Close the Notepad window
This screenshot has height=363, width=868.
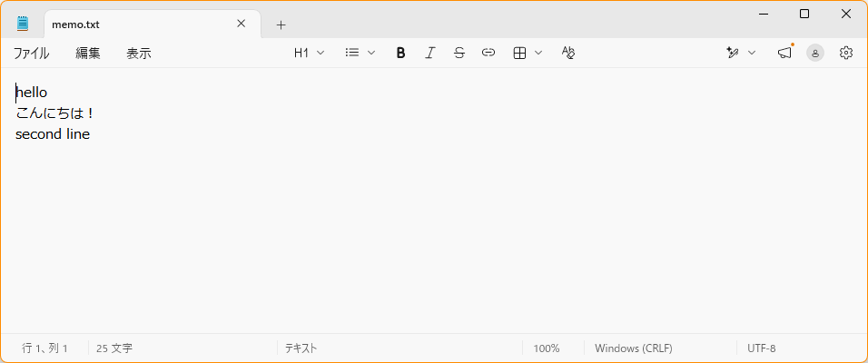pyautogui.click(x=846, y=15)
